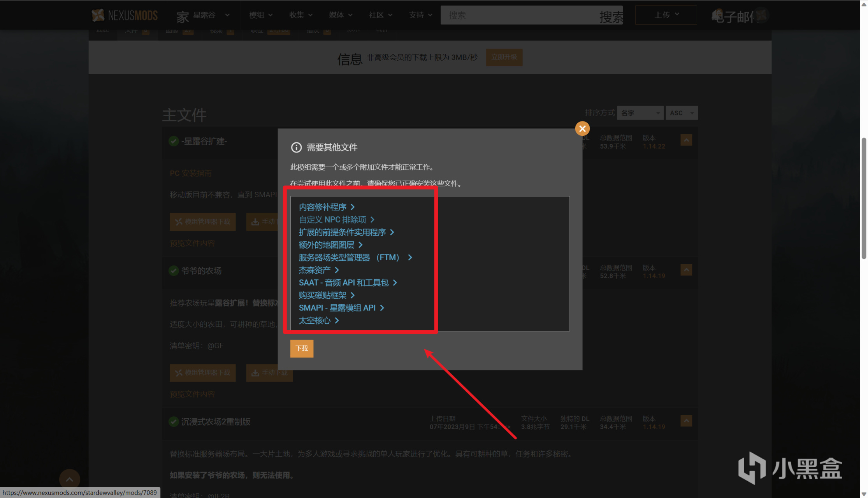The width and height of the screenshot is (868, 498).
Task: Open 扩展的前提条件实用程序 link
Action: pos(346,232)
